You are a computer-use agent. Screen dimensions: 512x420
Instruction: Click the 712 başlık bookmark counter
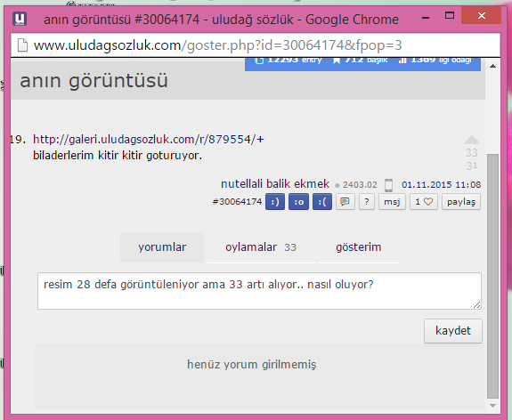point(360,61)
